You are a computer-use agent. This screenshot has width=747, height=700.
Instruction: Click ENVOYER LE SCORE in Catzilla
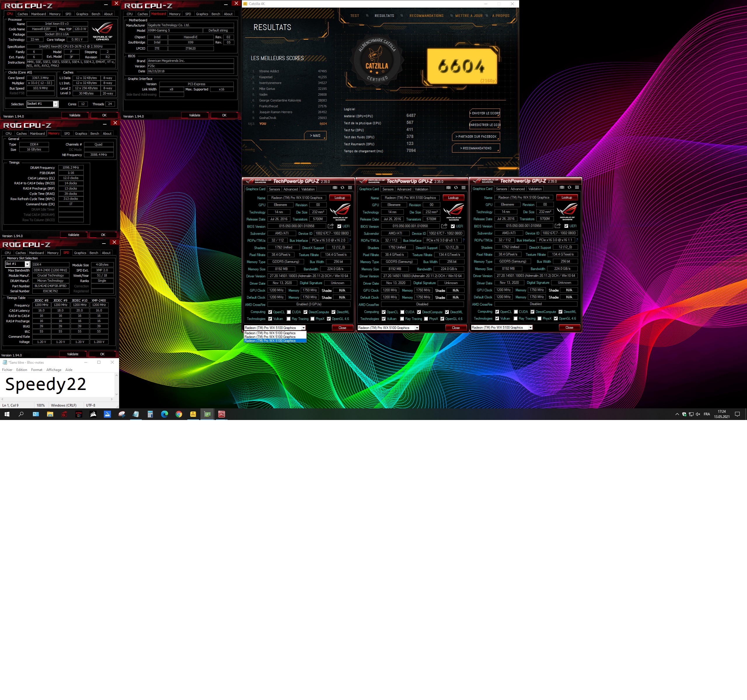[x=485, y=113]
